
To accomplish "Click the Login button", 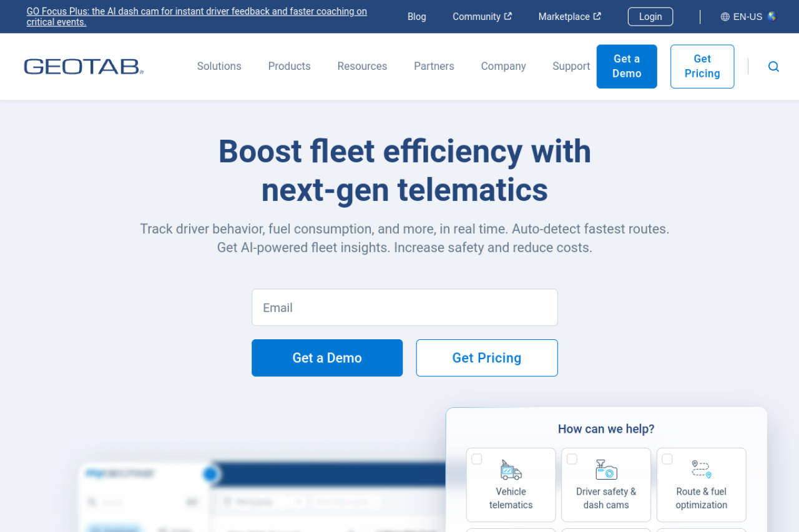I will tap(650, 17).
